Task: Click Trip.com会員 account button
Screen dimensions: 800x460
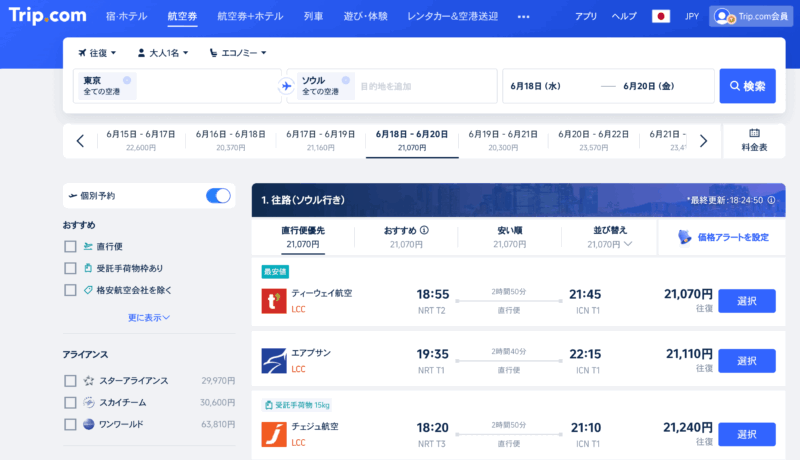Action: pos(752,16)
